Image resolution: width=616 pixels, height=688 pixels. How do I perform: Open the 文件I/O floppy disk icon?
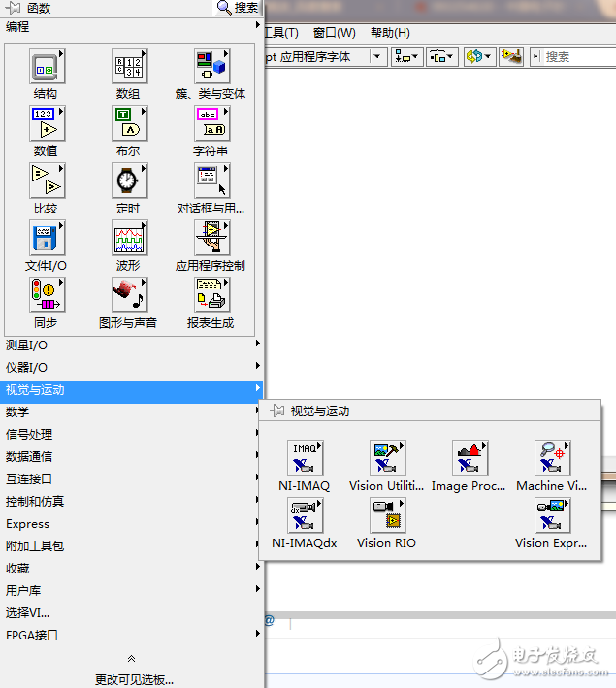(x=47, y=238)
